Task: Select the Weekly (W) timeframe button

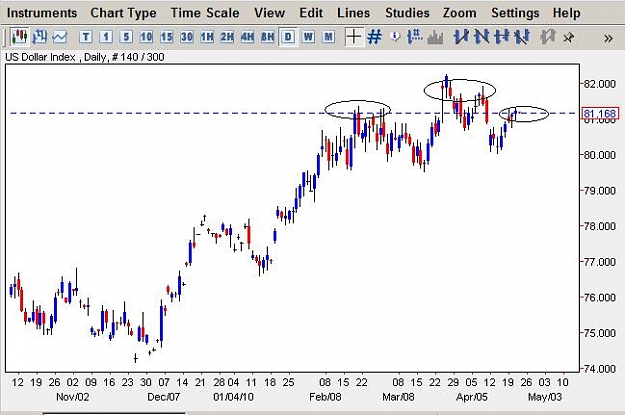Action: (x=308, y=37)
